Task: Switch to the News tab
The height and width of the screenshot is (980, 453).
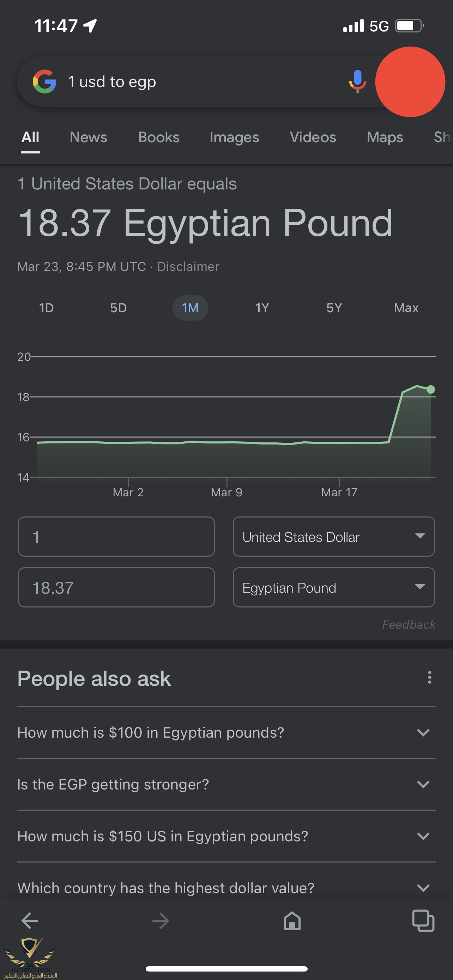Action: [x=88, y=137]
